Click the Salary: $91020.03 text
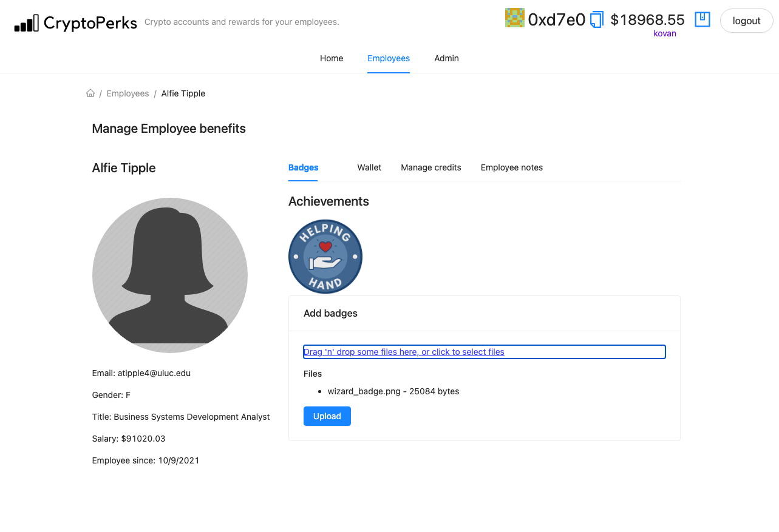This screenshot has width=779, height=532. pos(129,439)
